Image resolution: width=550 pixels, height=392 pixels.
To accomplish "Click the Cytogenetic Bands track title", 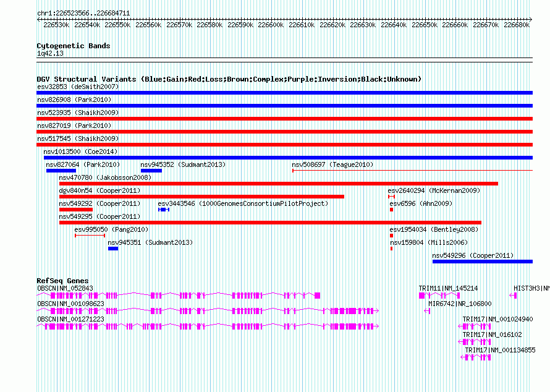I will coord(74,46).
